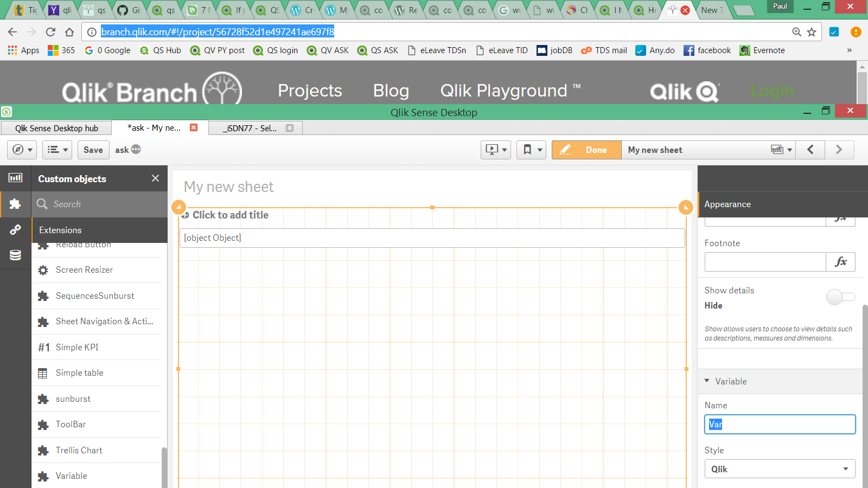Select the Simple table extension
The image size is (868, 488).
click(97, 373)
